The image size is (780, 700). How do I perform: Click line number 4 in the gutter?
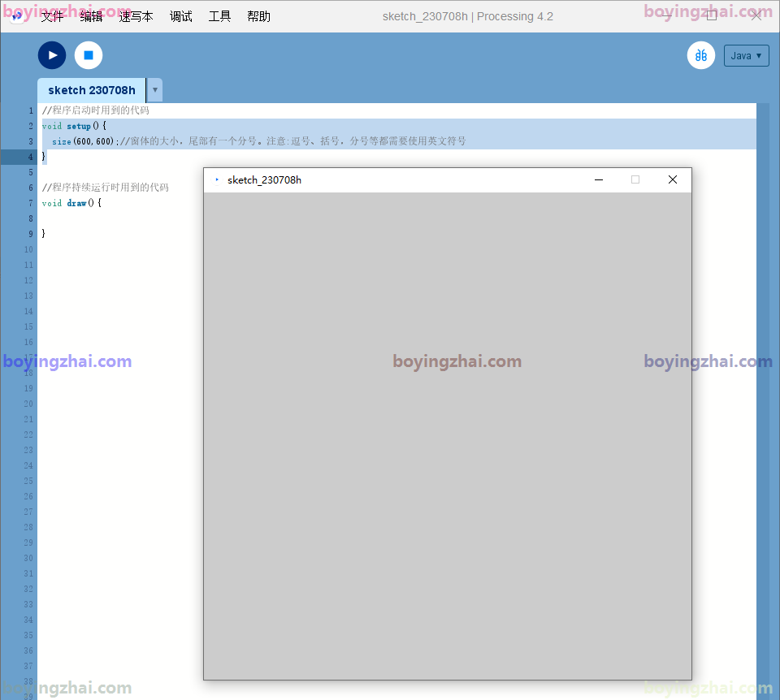(30, 157)
